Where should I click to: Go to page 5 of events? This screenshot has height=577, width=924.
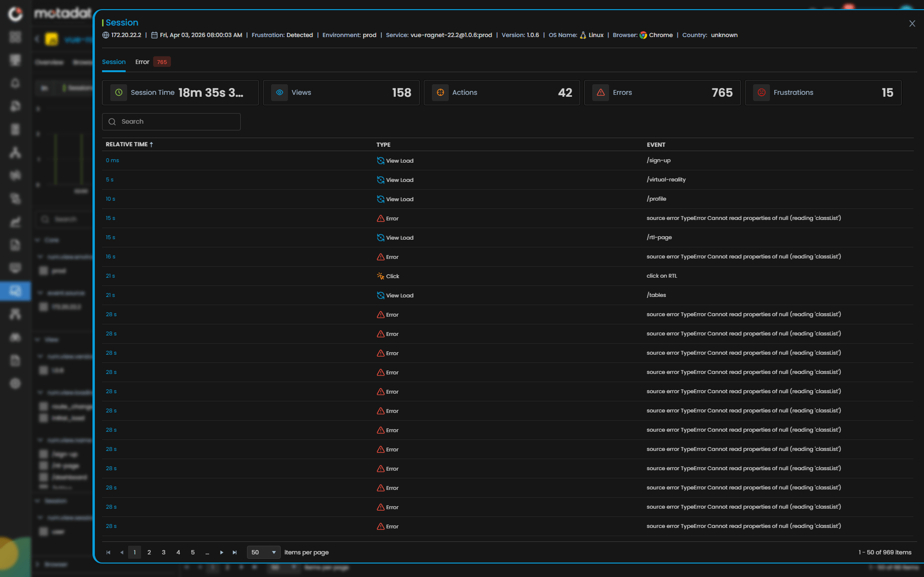pos(193,552)
